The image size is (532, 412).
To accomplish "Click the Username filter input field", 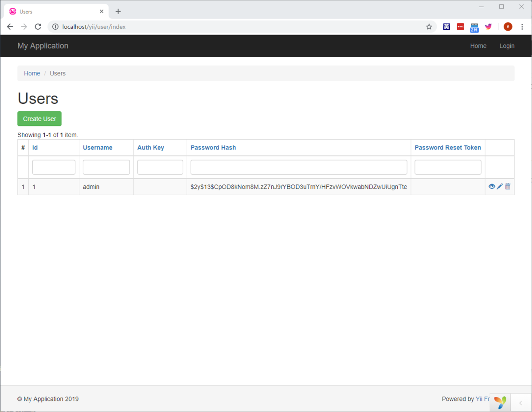I will (x=106, y=167).
